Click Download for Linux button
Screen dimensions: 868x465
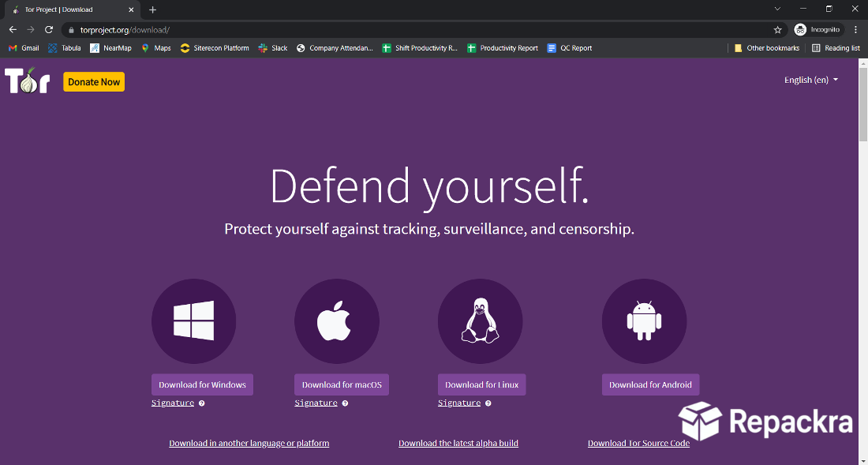point(481,384)
